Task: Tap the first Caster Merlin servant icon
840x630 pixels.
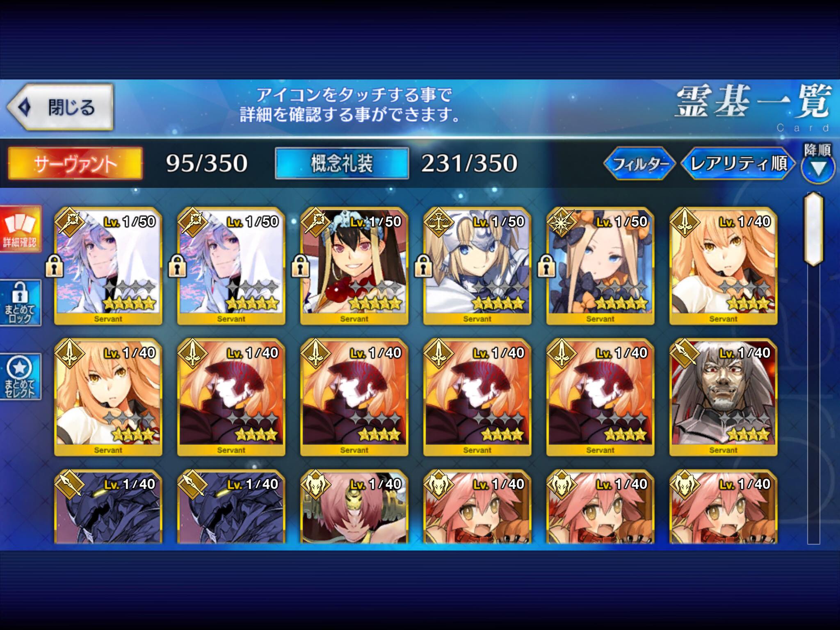Action: coord(108,266)
